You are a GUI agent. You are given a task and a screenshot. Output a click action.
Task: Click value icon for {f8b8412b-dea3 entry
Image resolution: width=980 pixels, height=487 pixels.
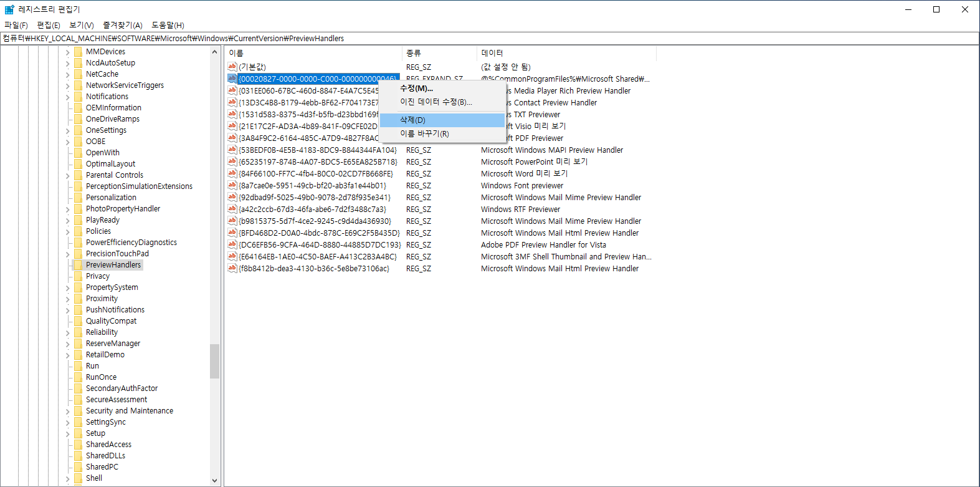232,268
